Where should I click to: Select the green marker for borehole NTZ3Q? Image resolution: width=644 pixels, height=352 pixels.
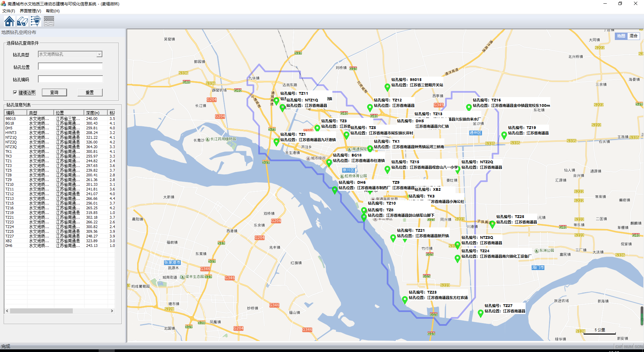pos(457,245)
